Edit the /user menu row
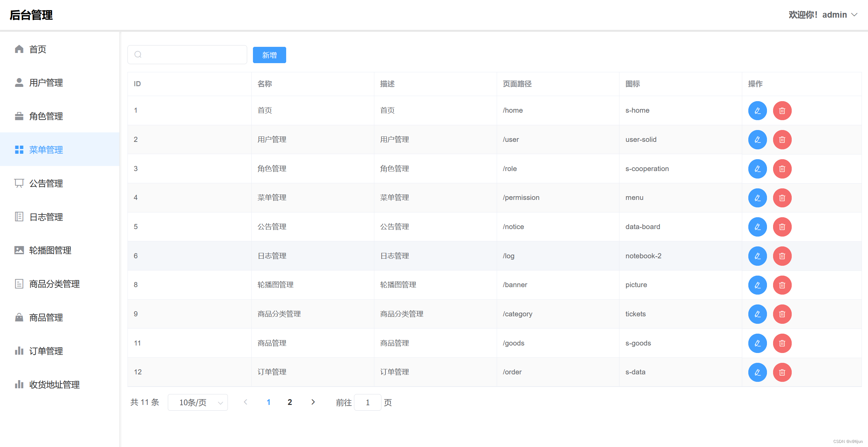Viewport: 868px width, 447px height. click(757, 139)
